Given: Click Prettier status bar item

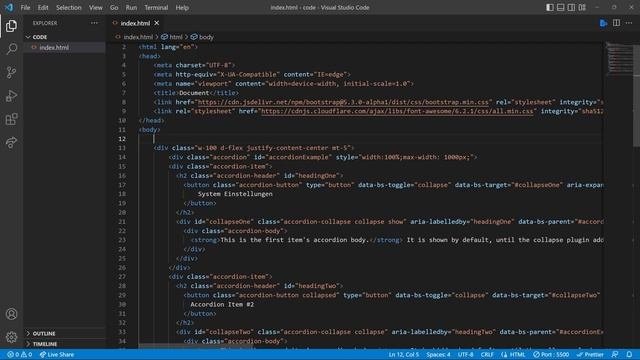Looking at the screenshot, I should point(590,355).
